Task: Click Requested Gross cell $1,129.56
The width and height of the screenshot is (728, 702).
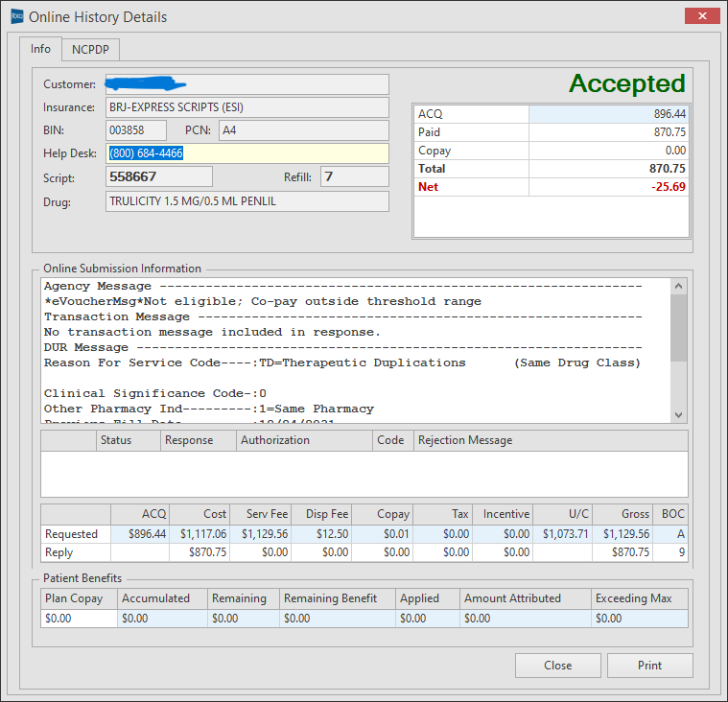Action: 622,534
